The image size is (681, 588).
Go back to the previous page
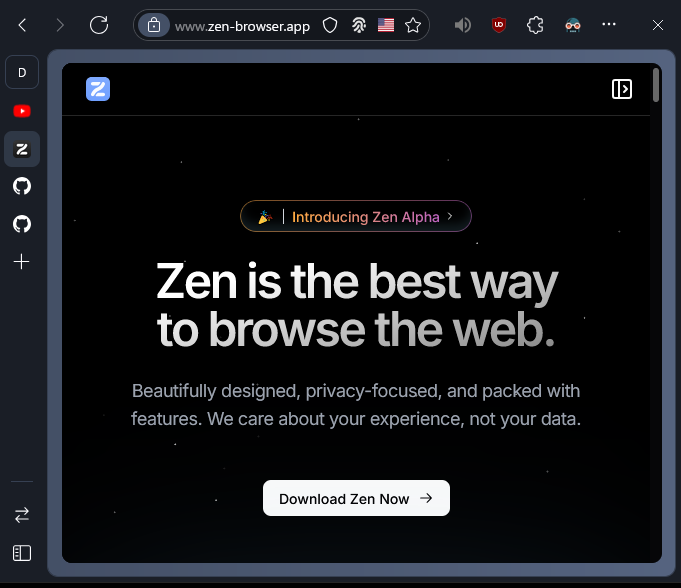tap(23, 25)
